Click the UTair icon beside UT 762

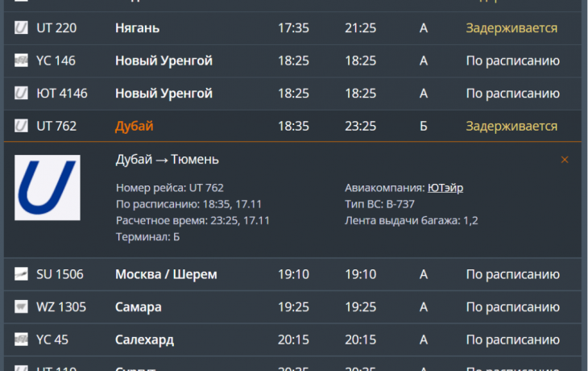click(x=22, y=127)
